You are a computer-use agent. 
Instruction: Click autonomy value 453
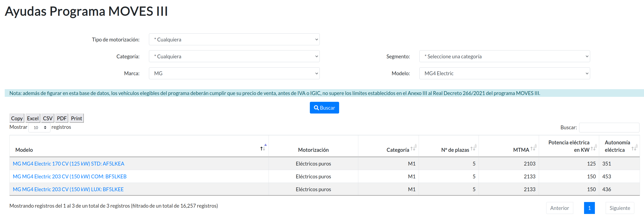(x=607, y=177)
